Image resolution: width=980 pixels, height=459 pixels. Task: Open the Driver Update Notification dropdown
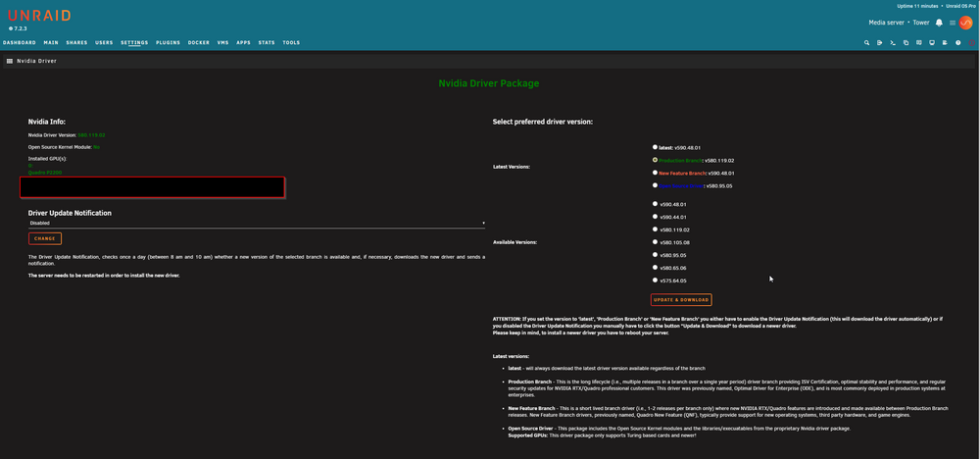click(x=256, y=224)
